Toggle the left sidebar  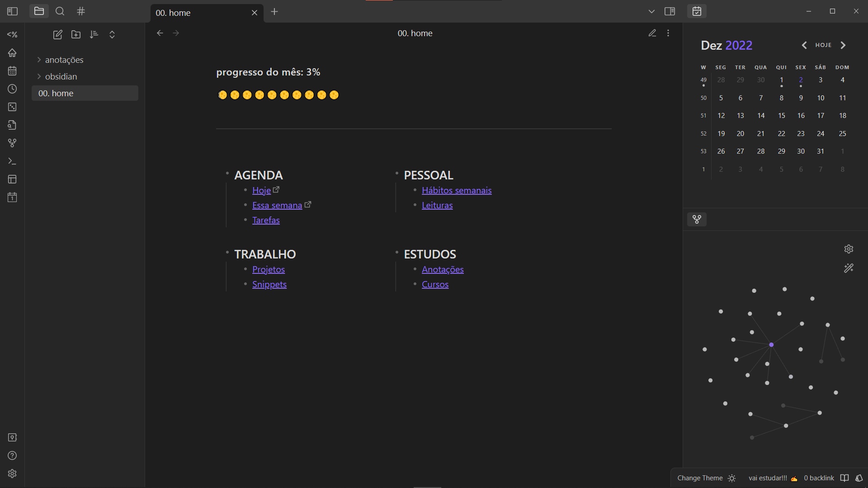coord(12,11)
